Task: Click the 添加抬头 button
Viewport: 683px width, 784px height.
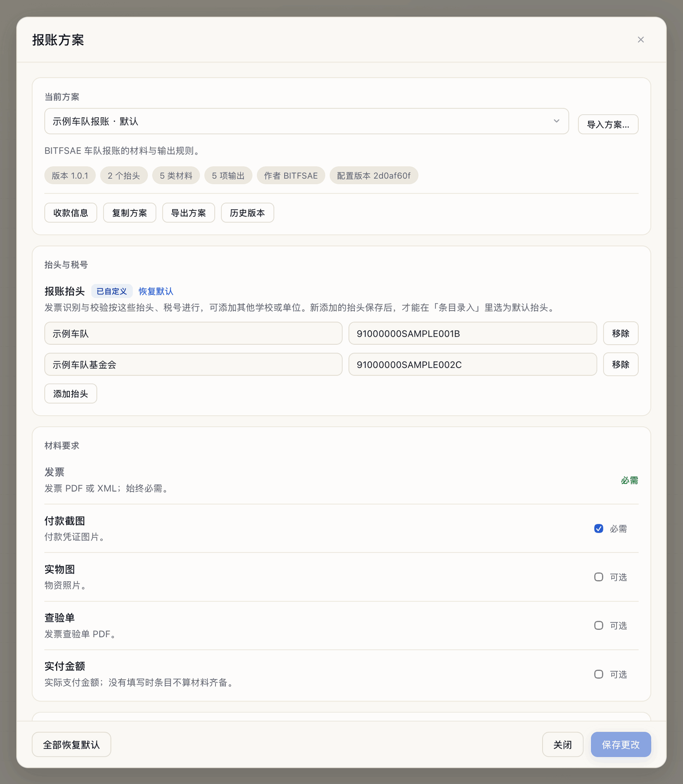Action: pos(71,394)
